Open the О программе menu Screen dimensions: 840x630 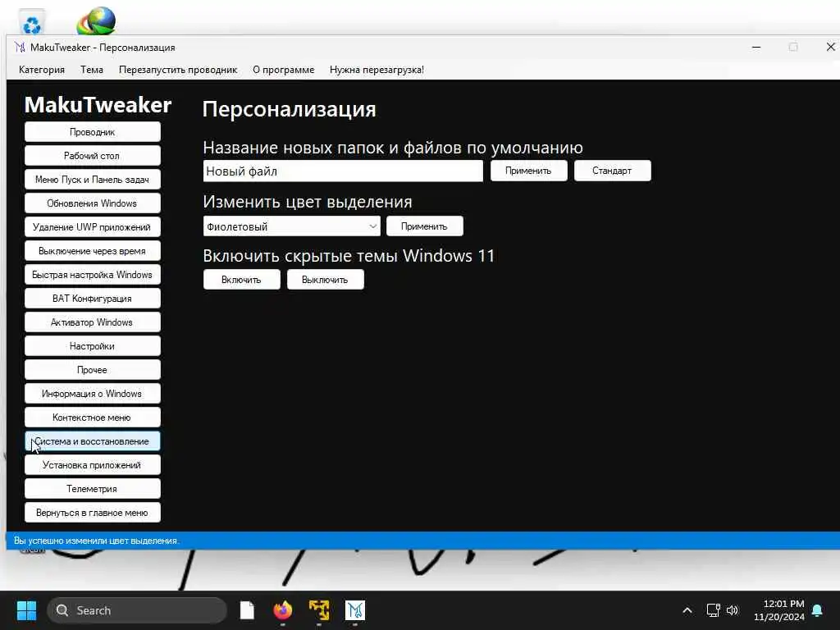(x=283, y=70)
